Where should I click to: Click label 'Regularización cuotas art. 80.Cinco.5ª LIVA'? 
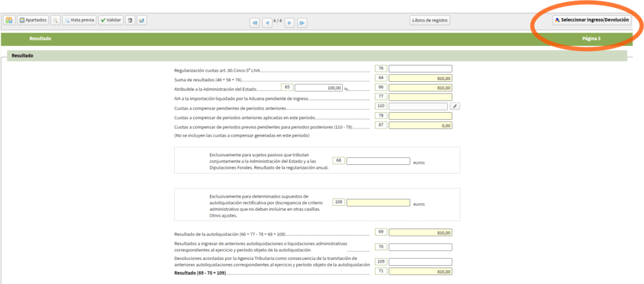click(217, 71)
